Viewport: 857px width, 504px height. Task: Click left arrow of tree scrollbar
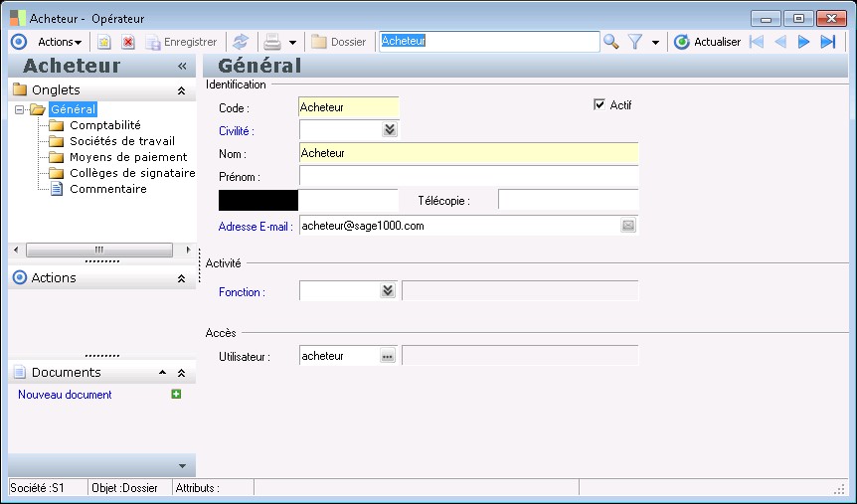(x=16, y=250)
